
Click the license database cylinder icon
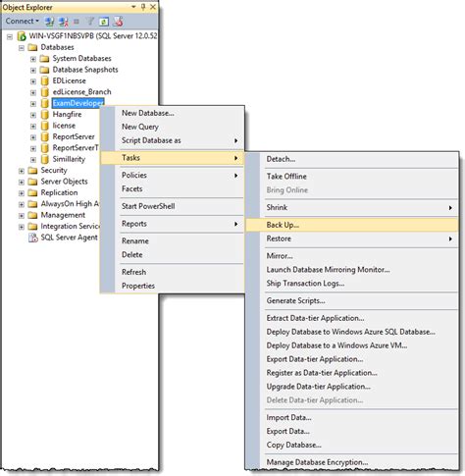tap(45, 126)
